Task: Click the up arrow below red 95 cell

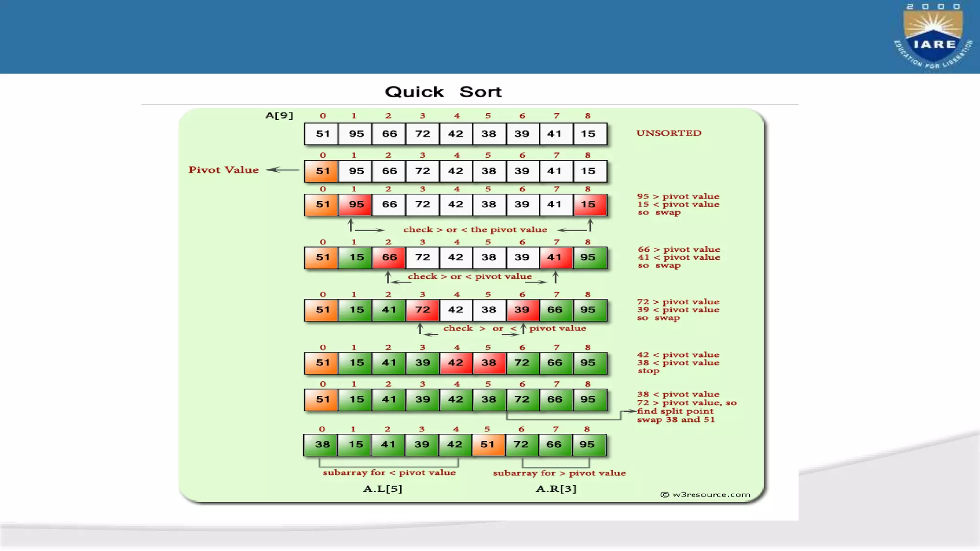Action: pos(351,225)
